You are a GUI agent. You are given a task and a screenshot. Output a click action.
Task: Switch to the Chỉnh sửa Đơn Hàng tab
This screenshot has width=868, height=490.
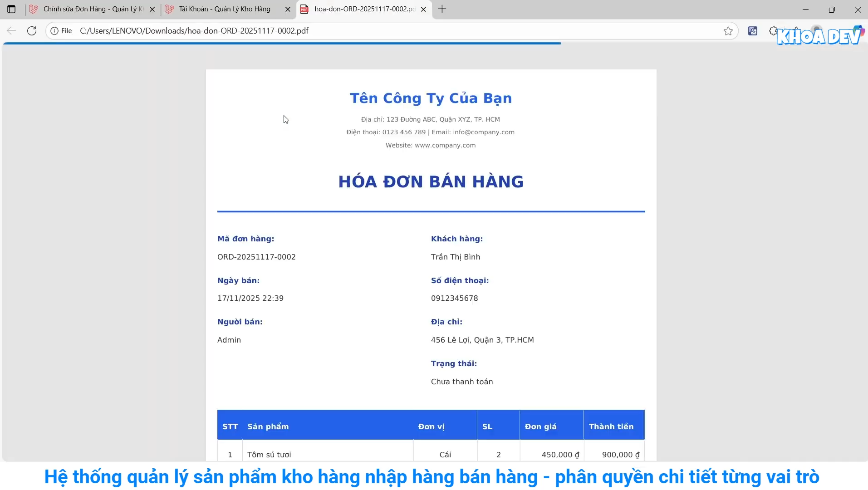(x=92, y=9)
